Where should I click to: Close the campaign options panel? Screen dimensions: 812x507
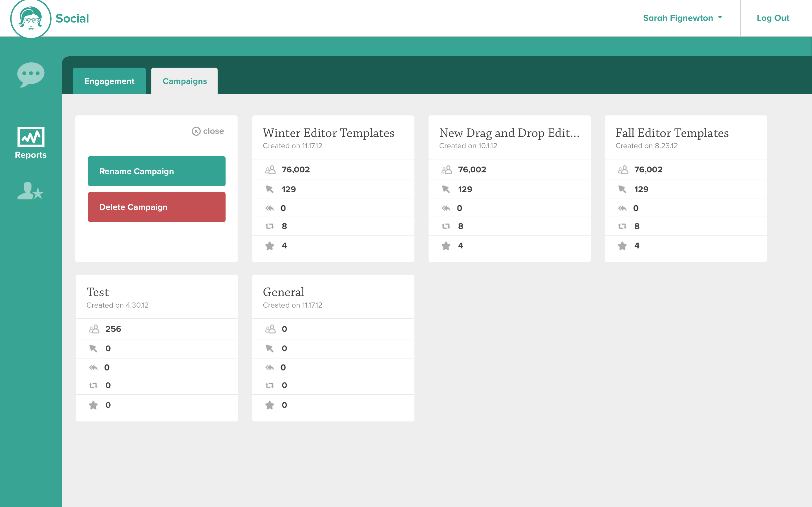208,131
